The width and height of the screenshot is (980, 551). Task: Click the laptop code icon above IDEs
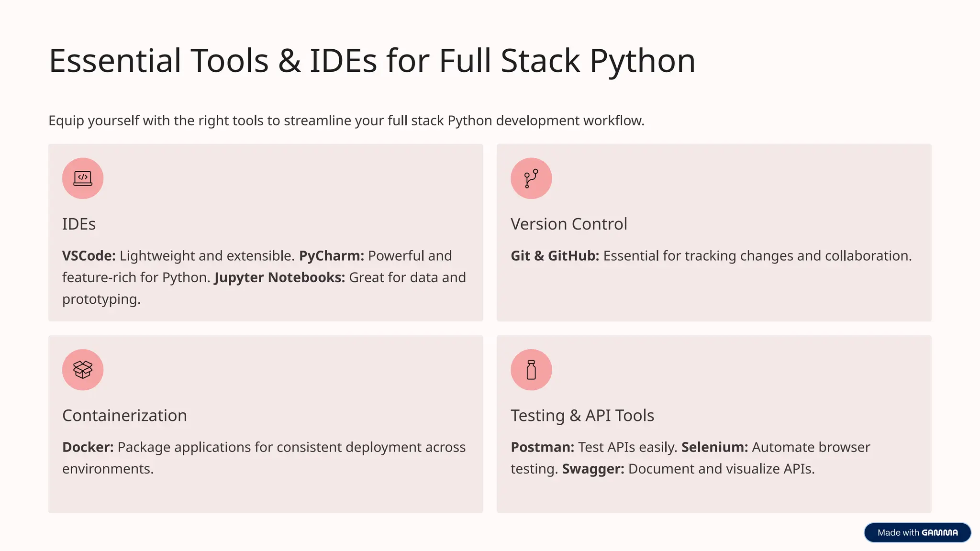click(x=83, y=178)
